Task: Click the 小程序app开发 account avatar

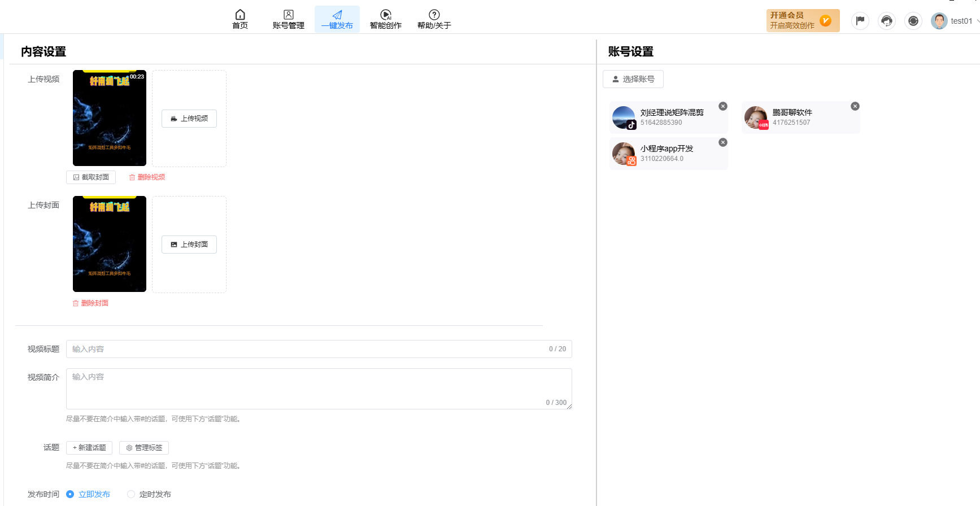Action: (x=624, y=154)
